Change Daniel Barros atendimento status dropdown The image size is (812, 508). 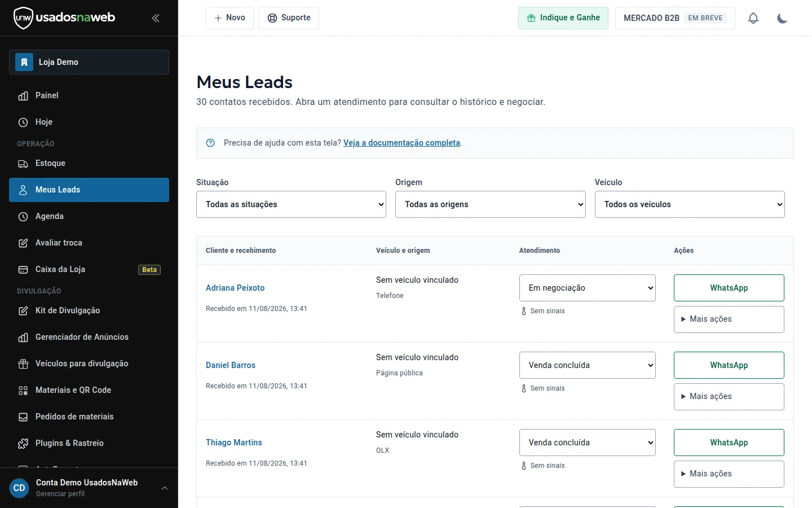(x=588, y=365)
